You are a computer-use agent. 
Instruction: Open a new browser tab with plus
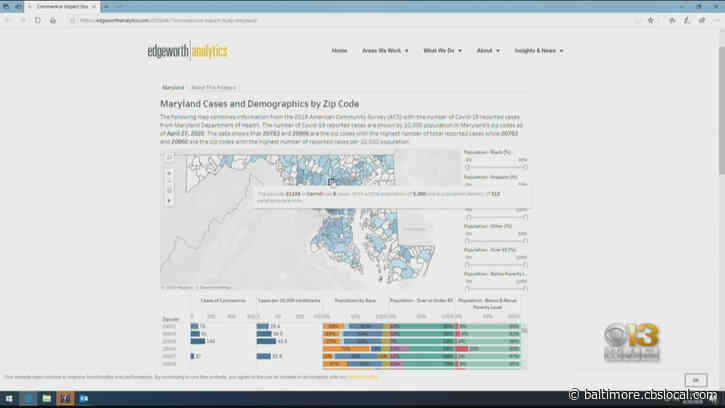pyautogui.click(x=107, y=6)
